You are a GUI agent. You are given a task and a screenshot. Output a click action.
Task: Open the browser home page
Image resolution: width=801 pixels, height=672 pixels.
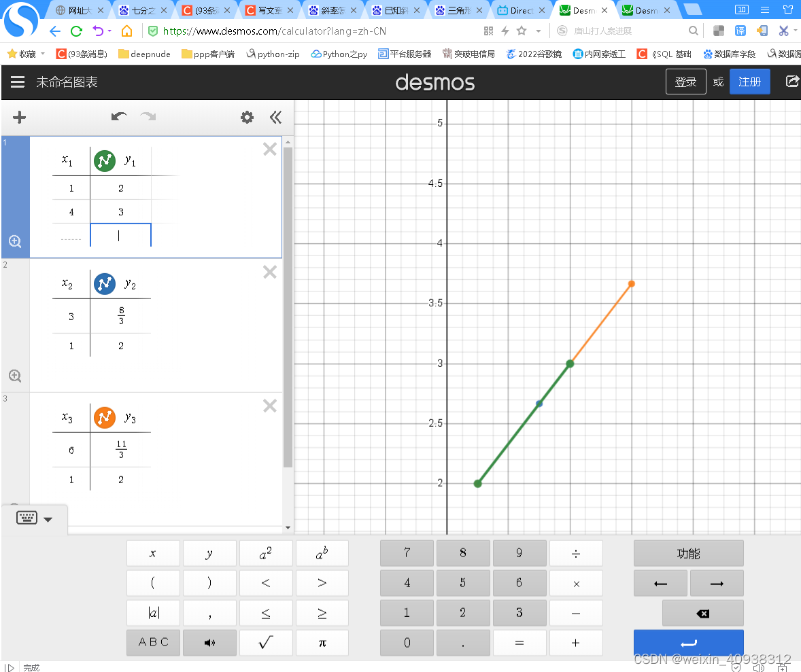126,31
